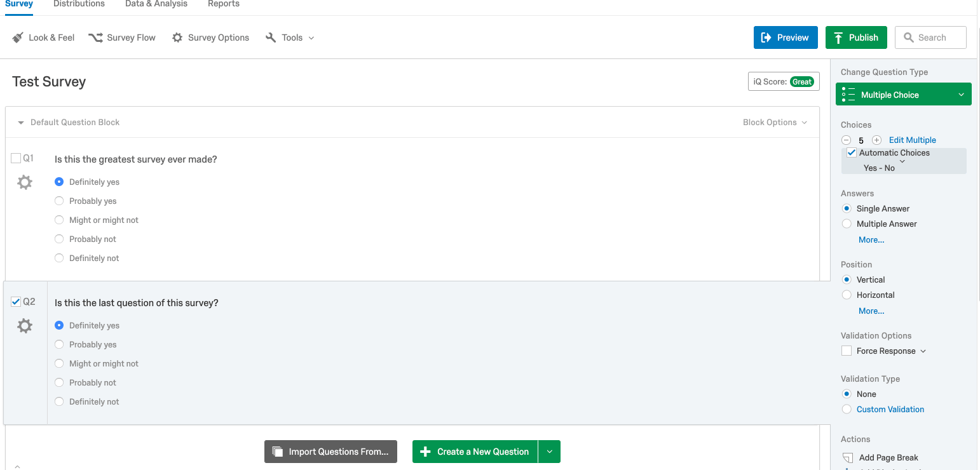Open Survey Options
The width and height of the screenshot is (980, 470).
tap(210, 37)
